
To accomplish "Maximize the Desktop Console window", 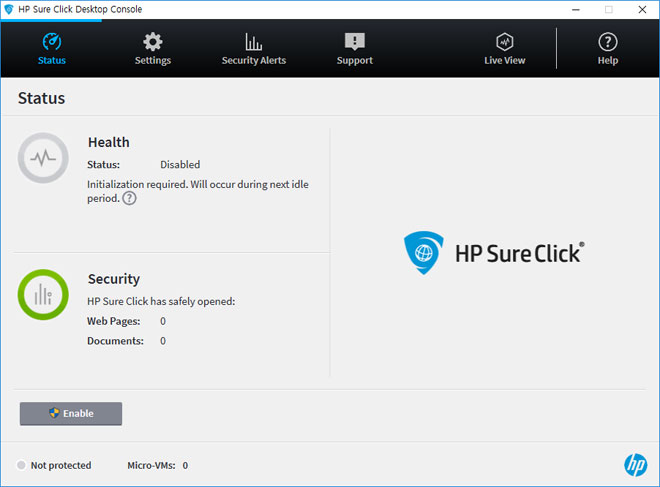I will pyautogui.click(x=608, y=9).
